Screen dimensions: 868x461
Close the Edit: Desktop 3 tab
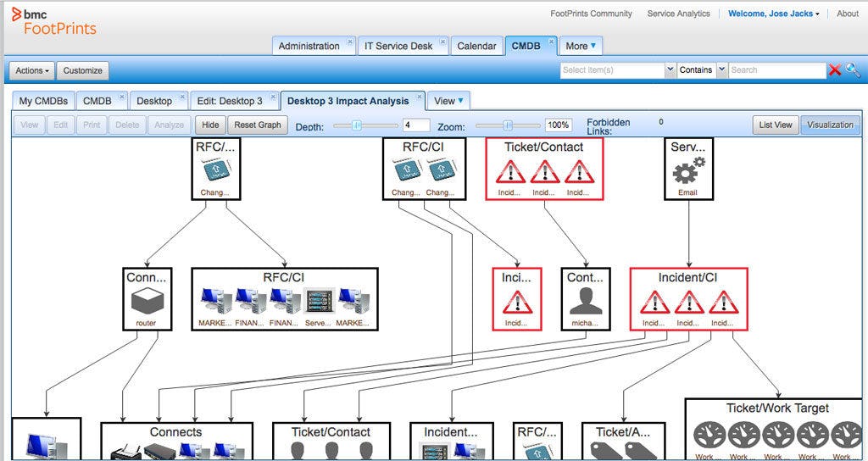(x=273, y=97)
